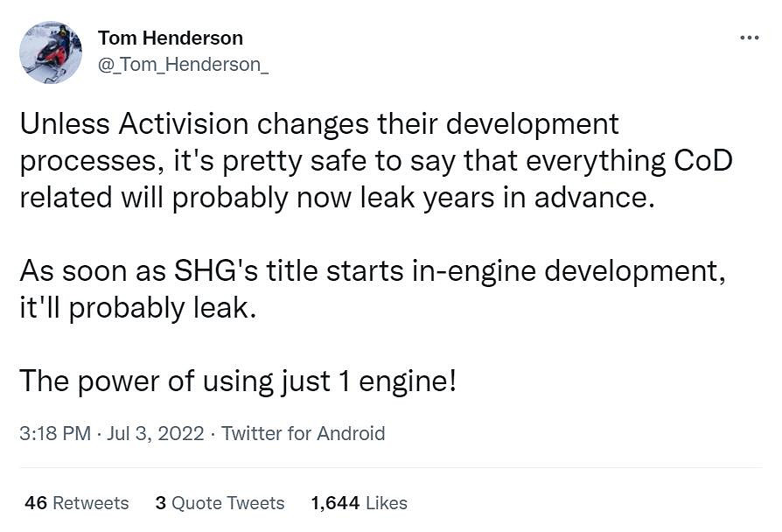This screenshot has width=782, height=532.
Task: Click the line "it'll probably leak."
Action: coord(138,310)
